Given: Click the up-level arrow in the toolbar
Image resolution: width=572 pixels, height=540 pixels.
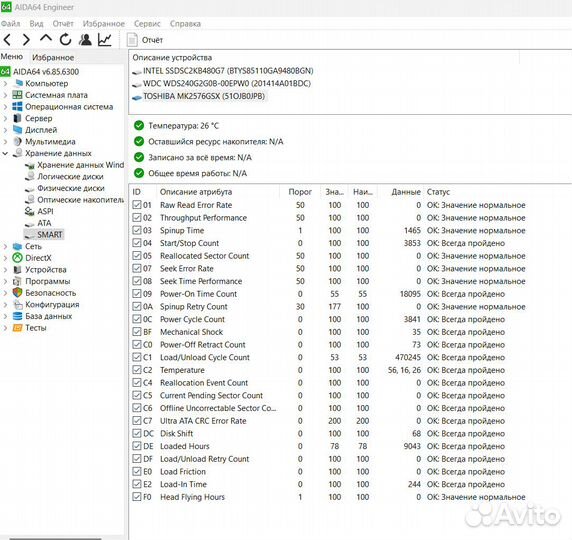Looking at the screenshot, I should coord(46,38).
